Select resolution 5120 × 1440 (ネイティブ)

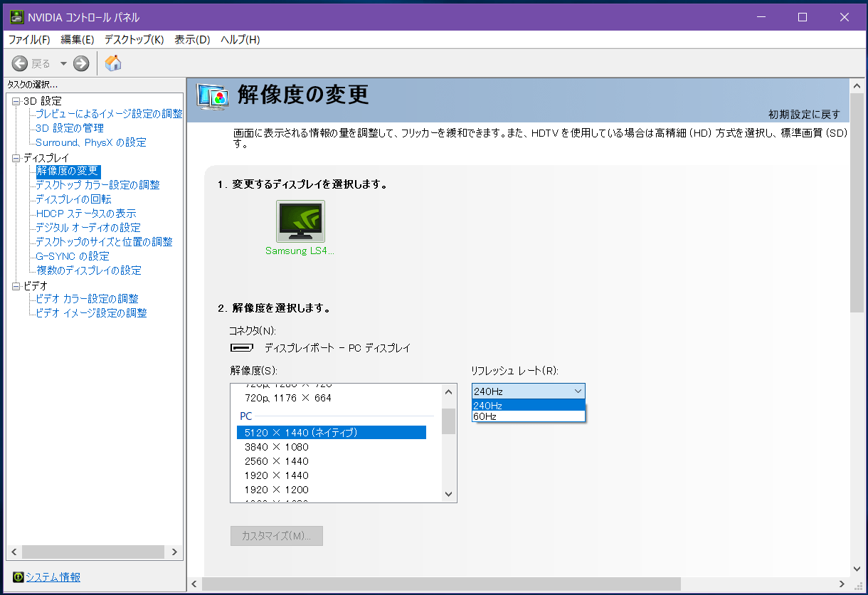[332, 433]
